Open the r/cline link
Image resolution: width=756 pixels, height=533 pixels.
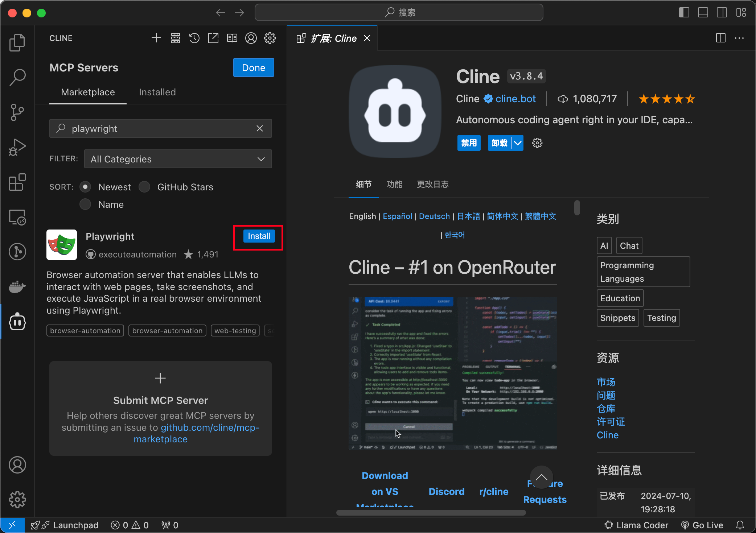(494, 492)
